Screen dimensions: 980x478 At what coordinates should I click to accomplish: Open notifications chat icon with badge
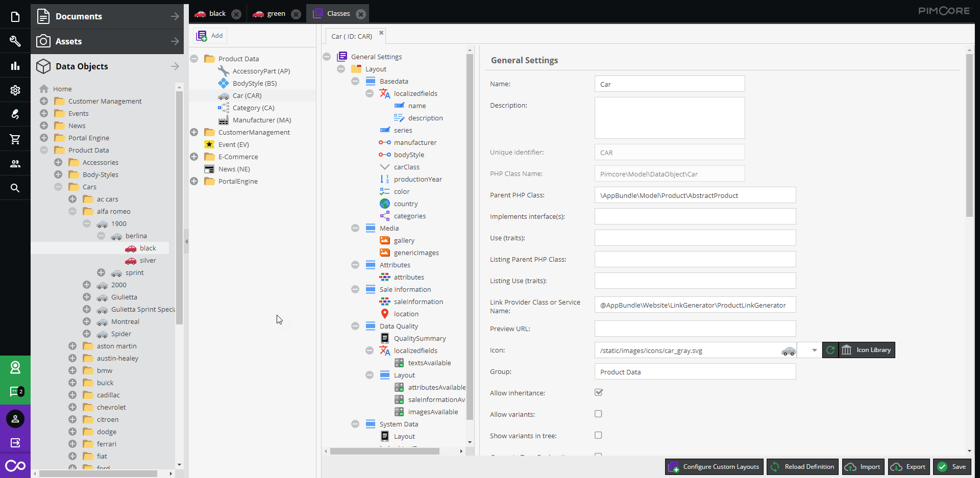coord(15,392)
